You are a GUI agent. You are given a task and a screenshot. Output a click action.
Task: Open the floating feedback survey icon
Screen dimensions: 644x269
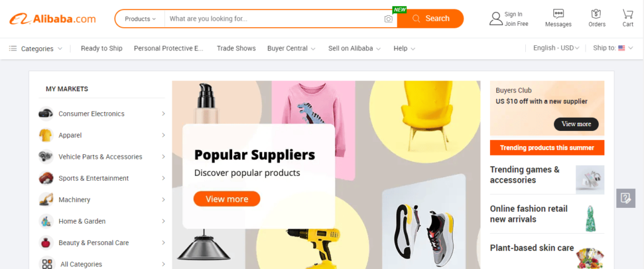point(626,198)
